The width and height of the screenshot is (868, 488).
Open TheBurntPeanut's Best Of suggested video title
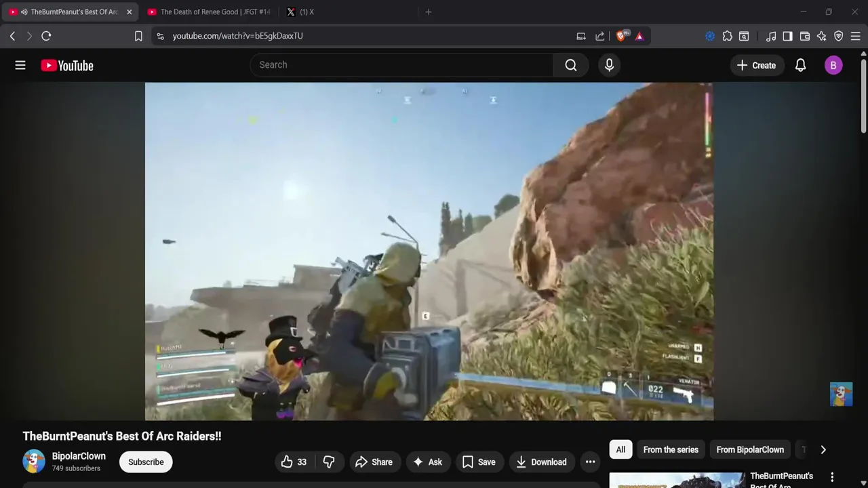(x=781, y=481)
